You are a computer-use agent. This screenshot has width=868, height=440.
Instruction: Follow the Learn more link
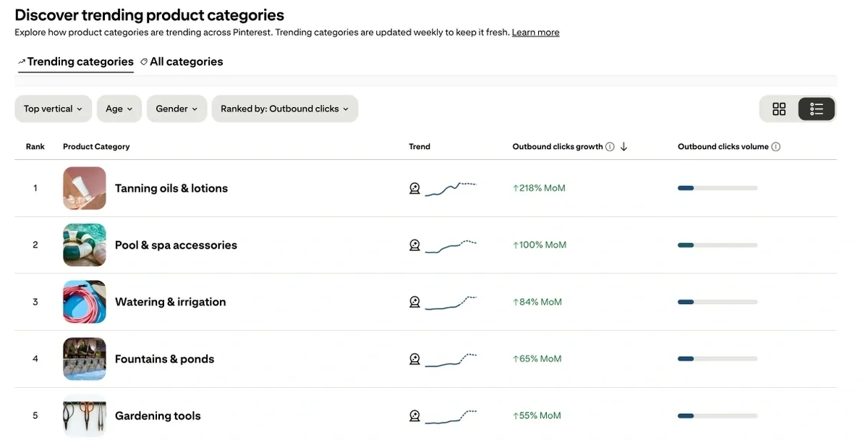(x=535, y=33)
